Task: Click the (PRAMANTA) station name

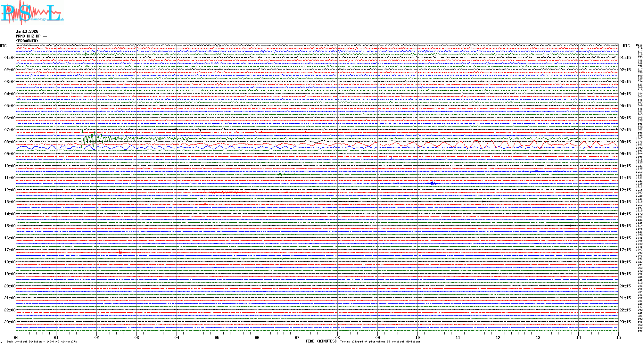Action: [x=27, y=41]
